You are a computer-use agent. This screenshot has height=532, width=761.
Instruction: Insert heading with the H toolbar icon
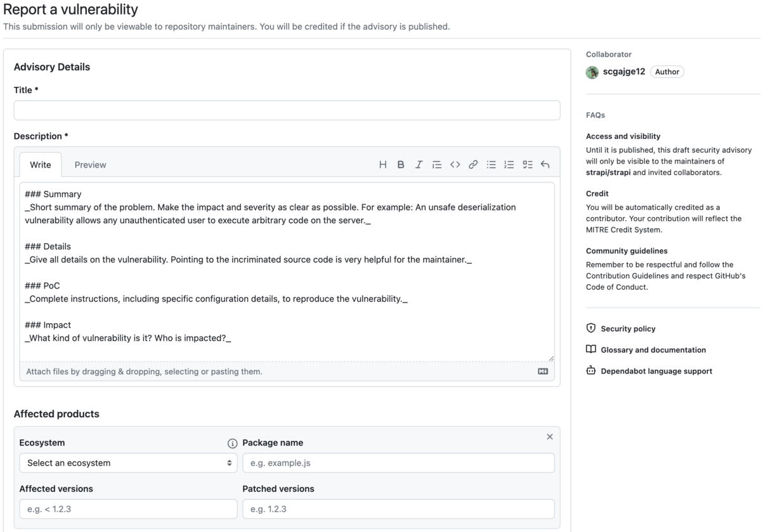[x=382, y=165]
